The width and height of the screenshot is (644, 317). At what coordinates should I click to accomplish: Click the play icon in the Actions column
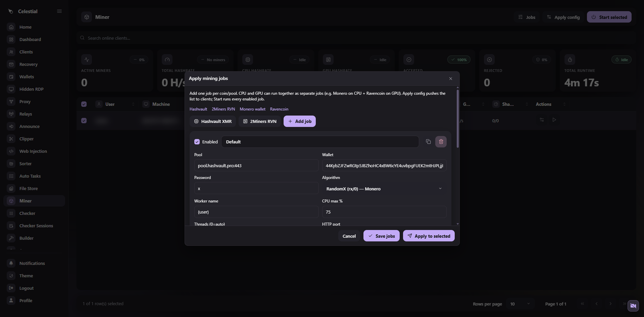pos(554,120)
